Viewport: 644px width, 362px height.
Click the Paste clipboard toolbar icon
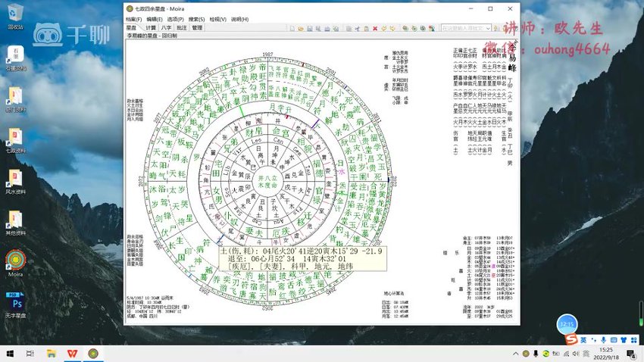tap(367, 28)
